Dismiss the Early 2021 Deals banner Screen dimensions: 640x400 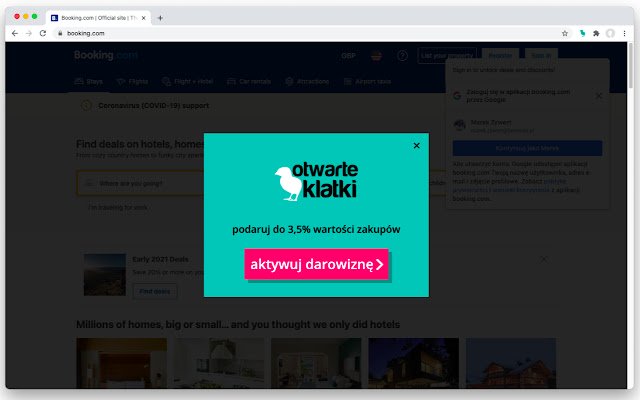(x=544, y=259)
